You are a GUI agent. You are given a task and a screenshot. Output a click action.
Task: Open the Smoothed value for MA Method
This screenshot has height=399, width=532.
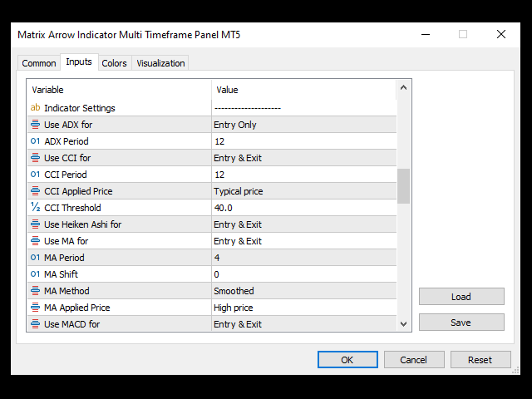(304, 291)
